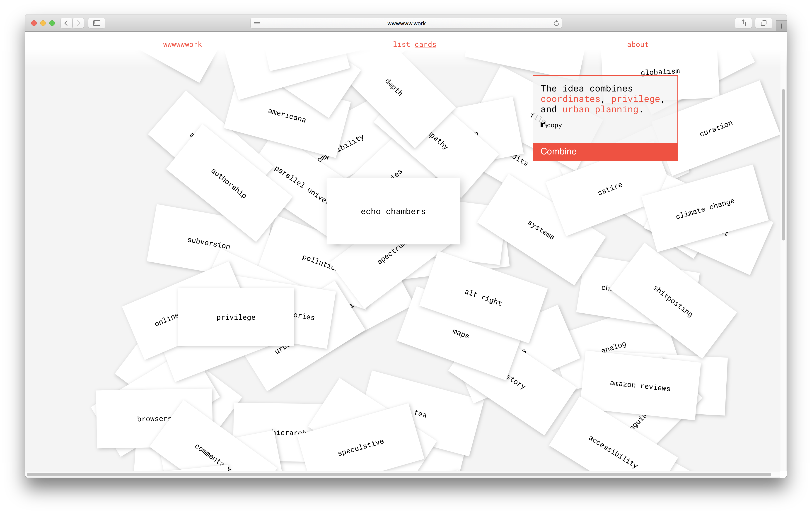
Task: Click the copy clipboard icon in idea box
Action: pos(543,125)
